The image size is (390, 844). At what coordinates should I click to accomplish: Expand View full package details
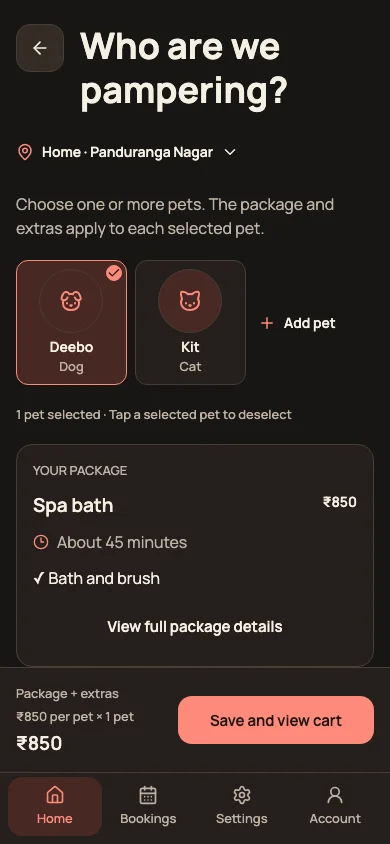pos(195,627)
